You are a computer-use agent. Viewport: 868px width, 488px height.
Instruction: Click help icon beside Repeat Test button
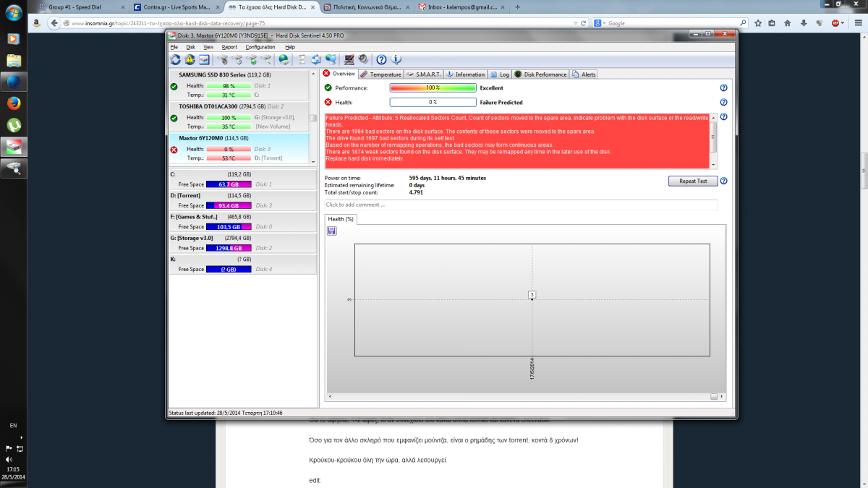[x=723, y=181]
